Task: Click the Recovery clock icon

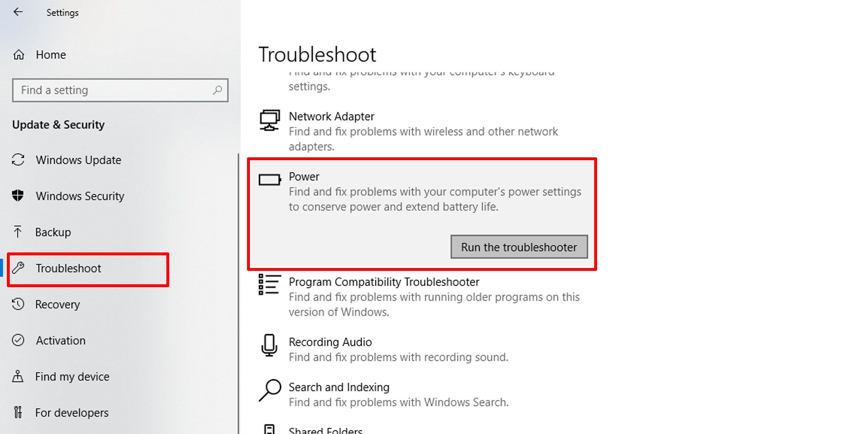Action: coord(18,305)
